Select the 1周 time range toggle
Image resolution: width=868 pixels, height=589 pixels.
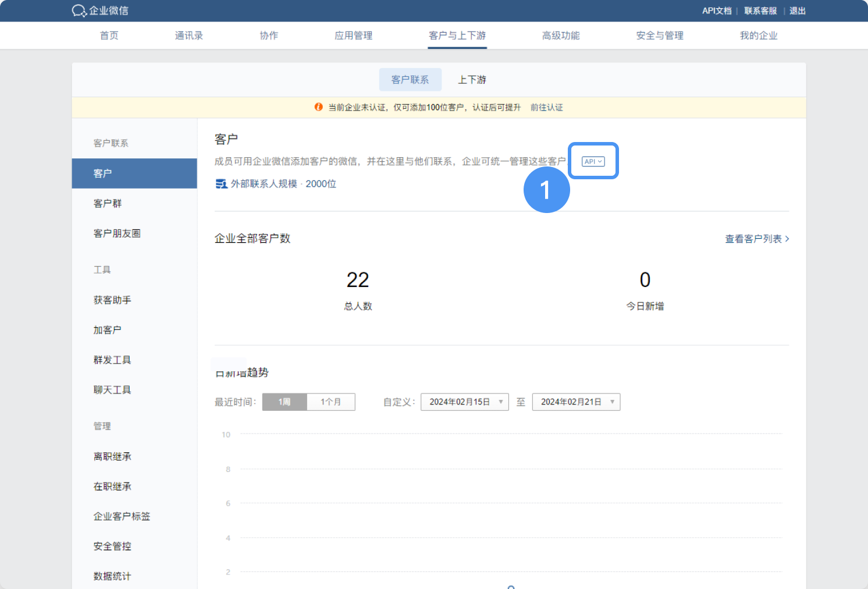(284, 402)
